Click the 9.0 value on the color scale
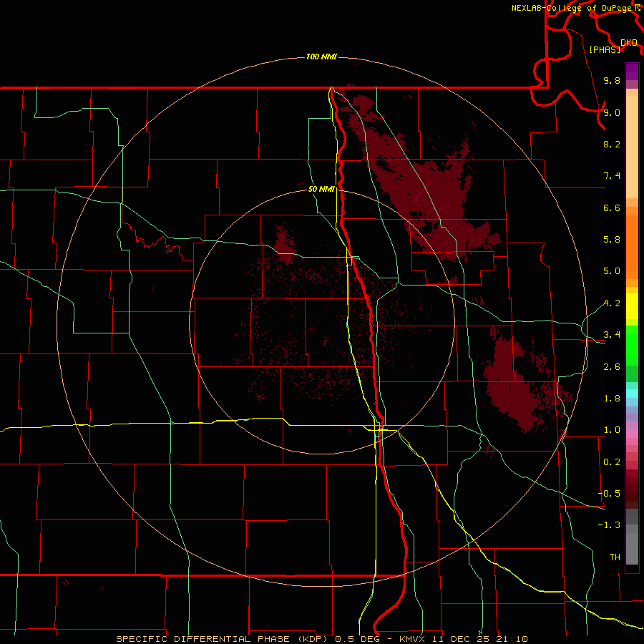The image size is (644, 644). tap(612, 112)
